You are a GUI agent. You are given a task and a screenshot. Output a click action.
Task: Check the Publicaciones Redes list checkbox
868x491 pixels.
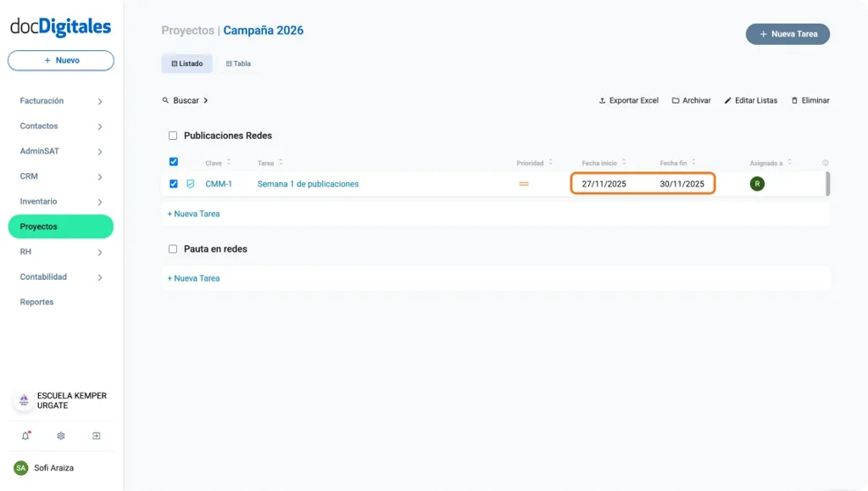(173, 135)
